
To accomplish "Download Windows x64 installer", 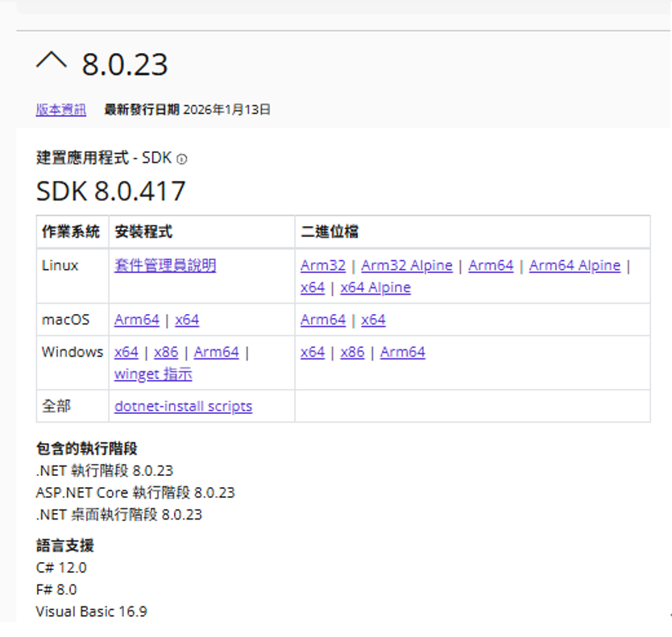I will pos(127,352).
